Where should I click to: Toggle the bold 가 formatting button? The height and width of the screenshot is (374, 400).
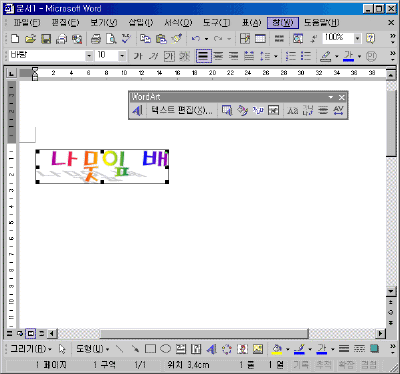138,56
